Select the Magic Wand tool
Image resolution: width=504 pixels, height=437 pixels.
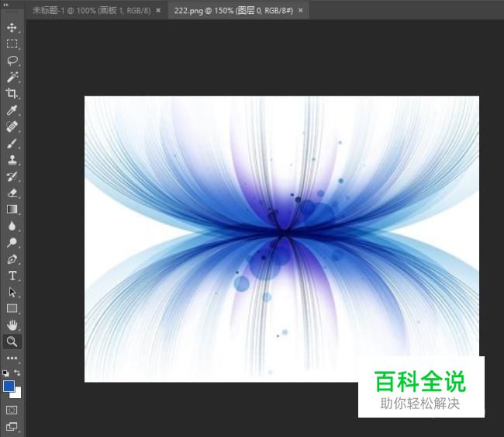12,77
